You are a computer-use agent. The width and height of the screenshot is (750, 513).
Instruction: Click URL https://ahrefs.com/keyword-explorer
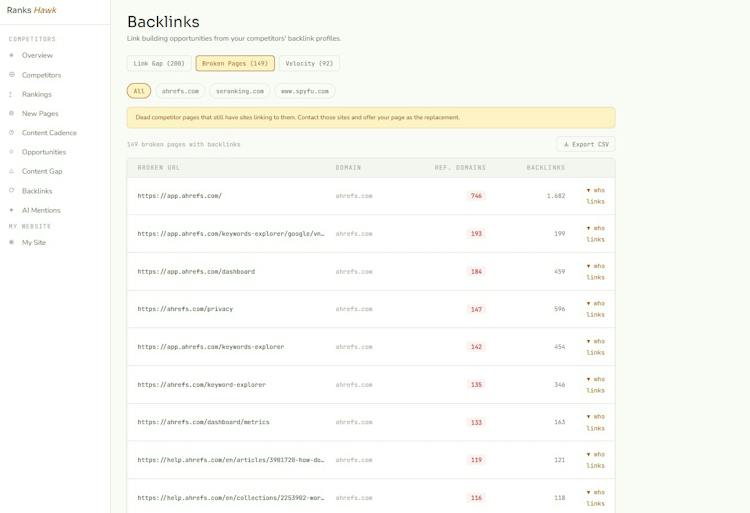[201, 384]
